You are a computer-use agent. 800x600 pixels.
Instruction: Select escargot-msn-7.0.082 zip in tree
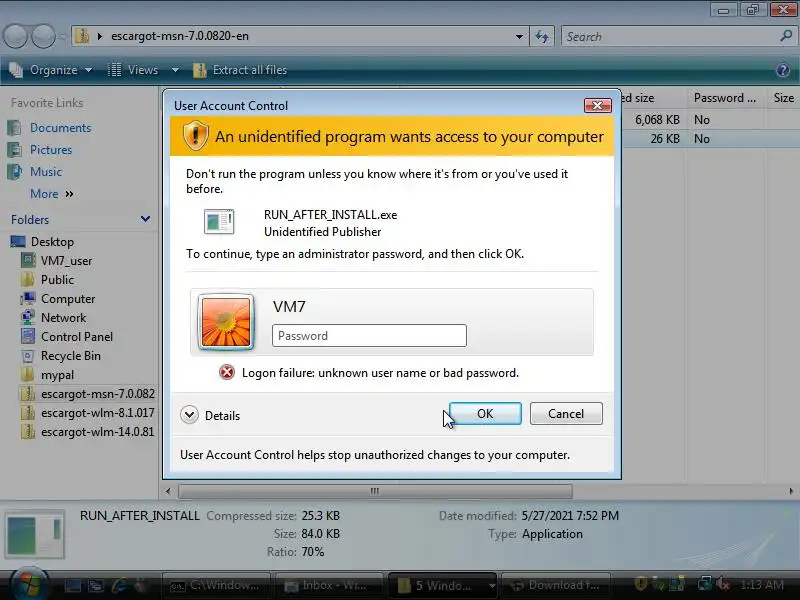(97, 393)
